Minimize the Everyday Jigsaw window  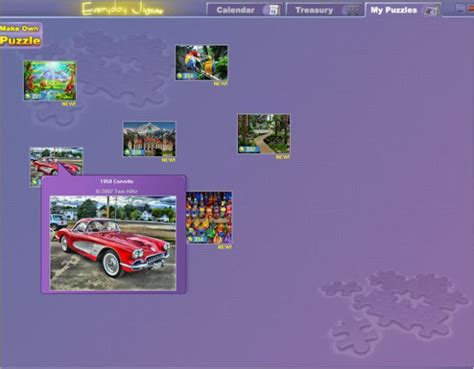click(460, 9)
